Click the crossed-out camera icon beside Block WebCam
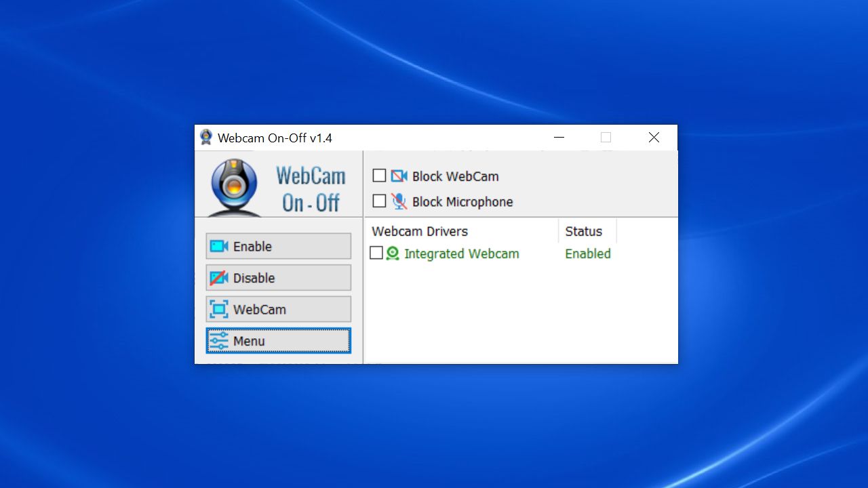The width and height of the screenshot is (868, 488). [399, 176]
